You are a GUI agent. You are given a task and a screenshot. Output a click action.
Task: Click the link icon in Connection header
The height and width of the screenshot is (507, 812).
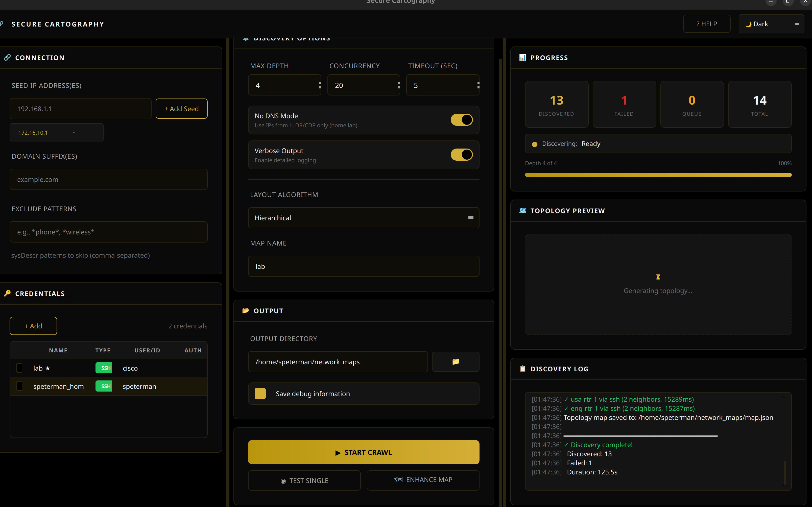click(7, 57)
